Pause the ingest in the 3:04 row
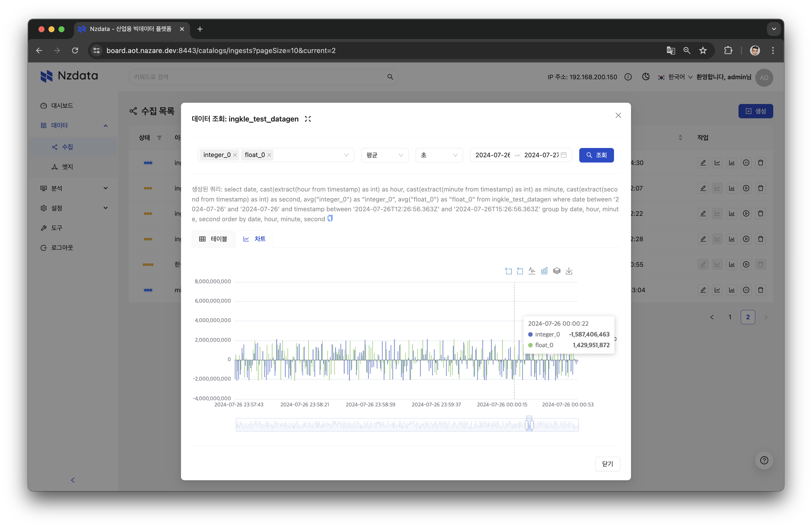This screenshot has width=812, height=528. (x=746, y=290)
